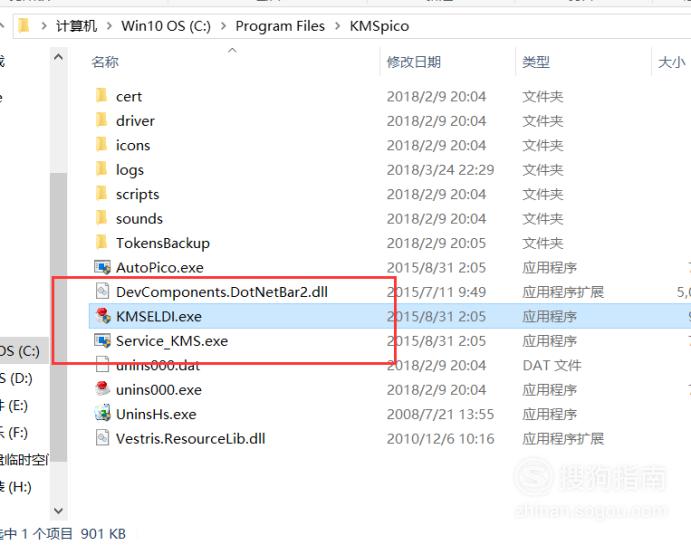
Task: Click the UninsHs.exe date 2008/7/21 13:55
Action: click(440, 414)
